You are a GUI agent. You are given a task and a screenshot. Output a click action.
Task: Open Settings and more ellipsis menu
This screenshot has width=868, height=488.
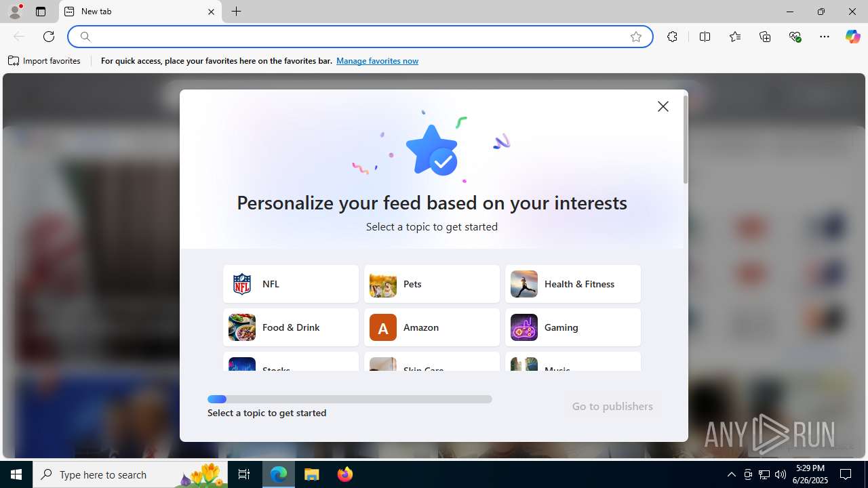pyautogui.click(x=825, y=37)
